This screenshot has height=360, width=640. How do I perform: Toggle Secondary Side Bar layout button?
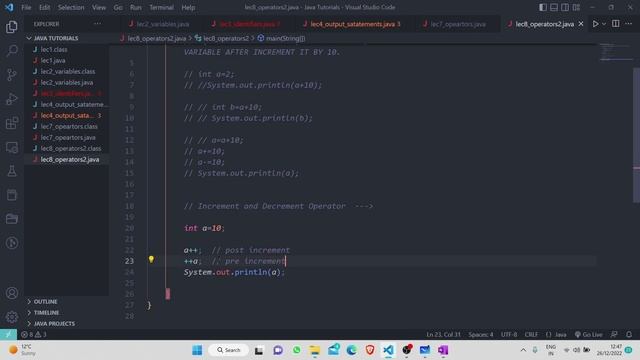(x=565, y=7)
